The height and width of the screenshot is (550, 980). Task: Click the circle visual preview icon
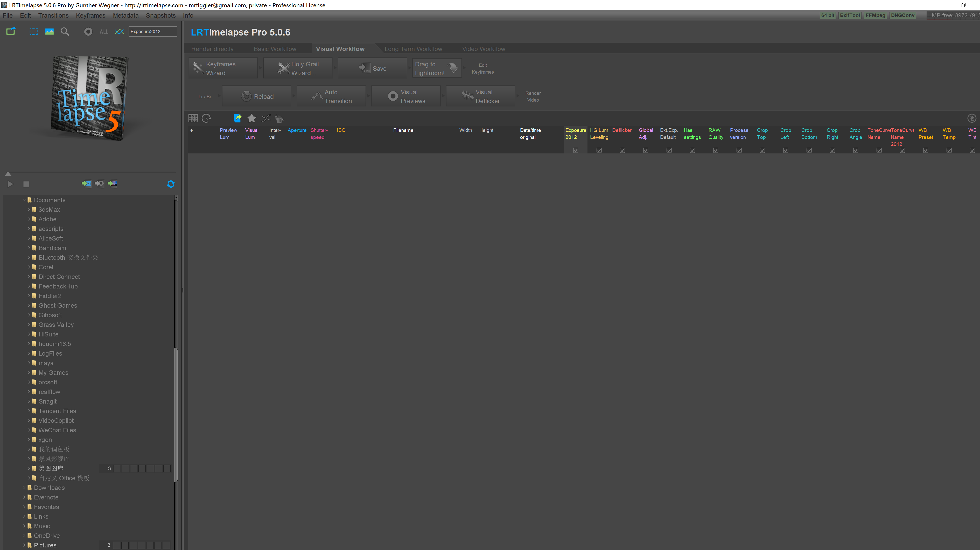click(x=88, y=32)
